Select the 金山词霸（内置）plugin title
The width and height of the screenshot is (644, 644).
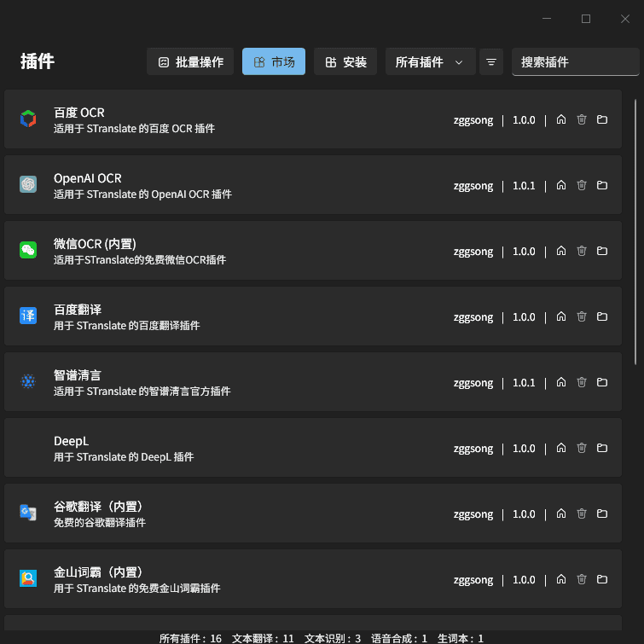(x=98, y=572)
